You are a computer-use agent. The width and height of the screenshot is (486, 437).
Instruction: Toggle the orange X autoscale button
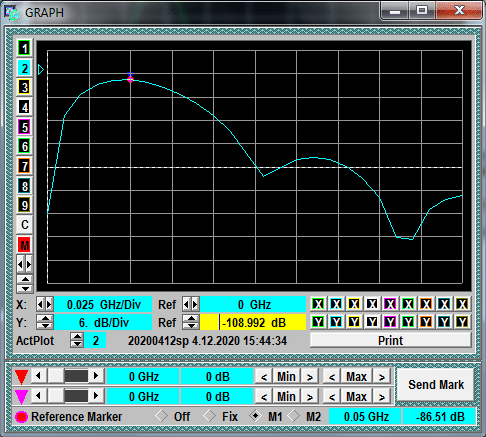coord(426,304)
